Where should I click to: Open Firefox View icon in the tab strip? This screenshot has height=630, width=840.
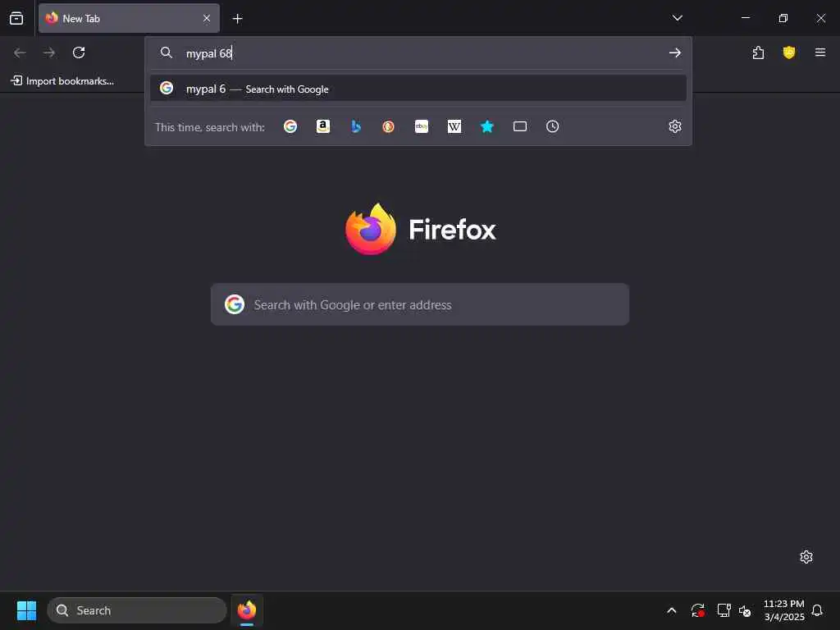[16, 18]
